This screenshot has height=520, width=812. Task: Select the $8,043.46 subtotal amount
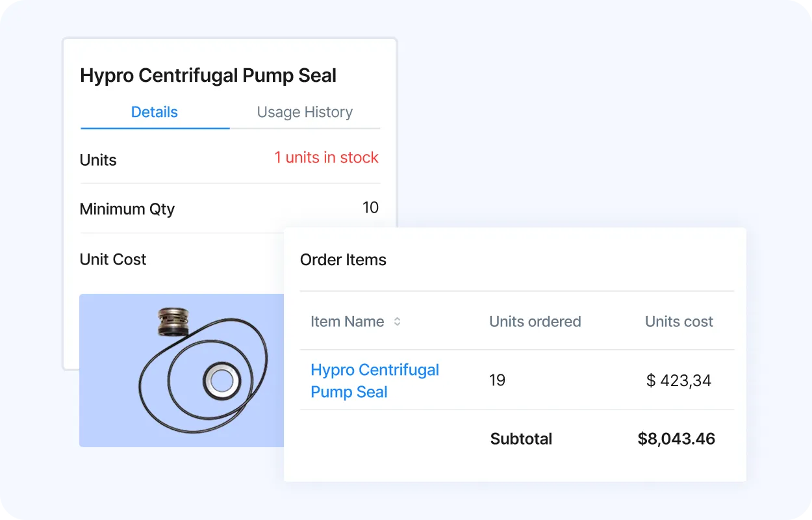click(x=676, y=439)
